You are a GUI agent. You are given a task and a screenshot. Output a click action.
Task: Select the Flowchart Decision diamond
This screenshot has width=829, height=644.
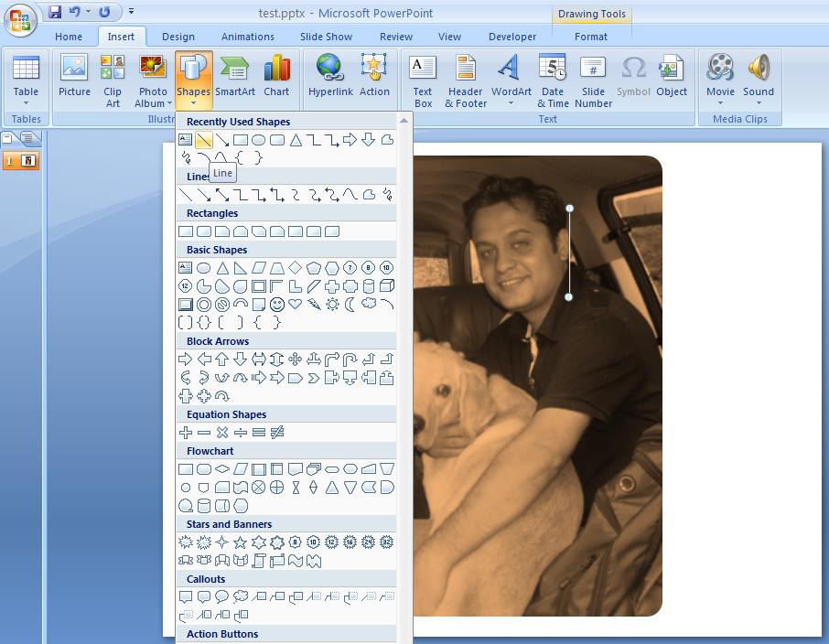point(222,469)
